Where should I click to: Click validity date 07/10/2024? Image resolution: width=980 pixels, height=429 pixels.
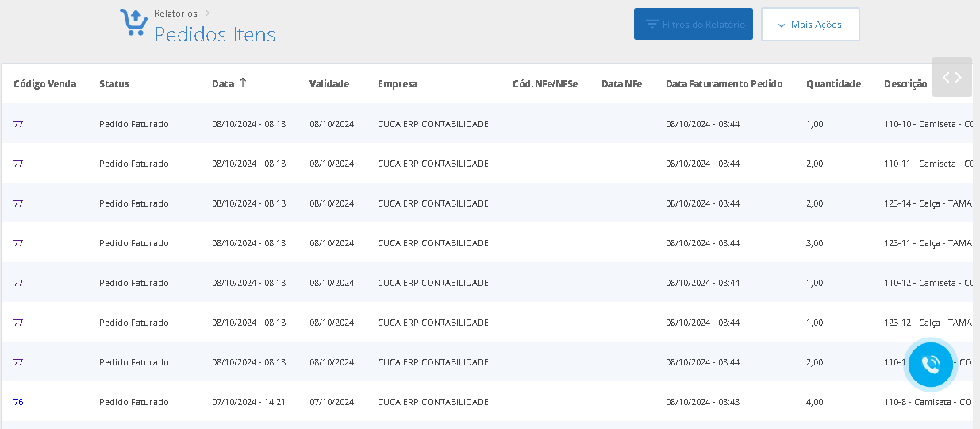(332, 402)
